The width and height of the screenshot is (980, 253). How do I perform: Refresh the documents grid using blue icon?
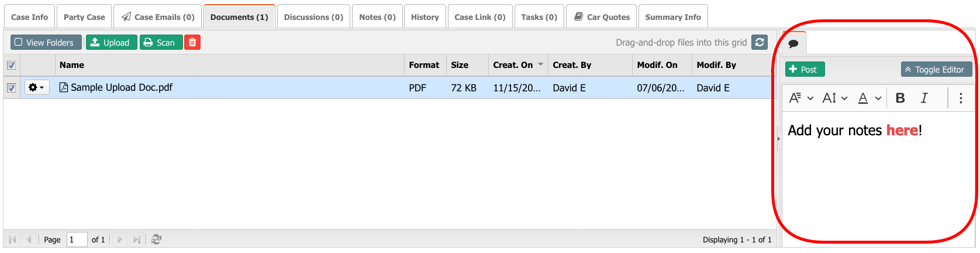tap(760, 42)
